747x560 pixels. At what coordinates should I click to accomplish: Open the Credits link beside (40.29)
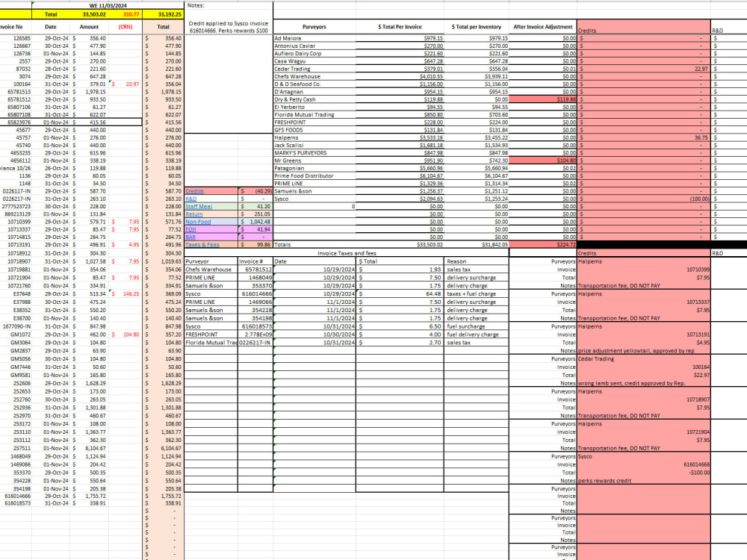tap(194, 191)
